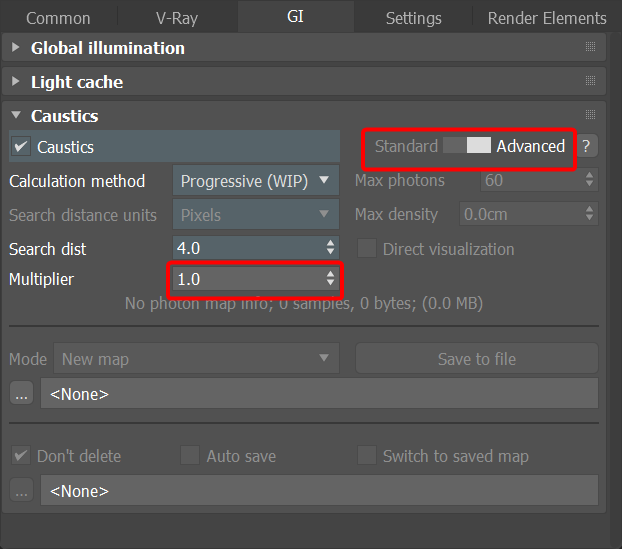Click the Multiplier spinner arrows

(331, 279)
